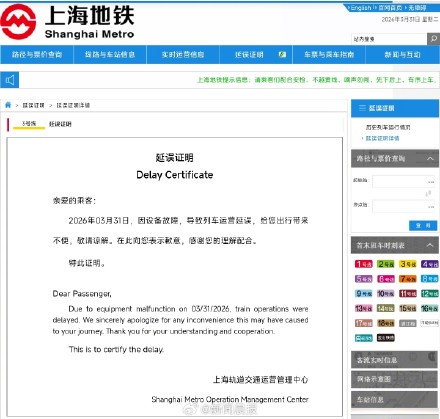
Task: Focus the site search box
Action: click(389, 39)
